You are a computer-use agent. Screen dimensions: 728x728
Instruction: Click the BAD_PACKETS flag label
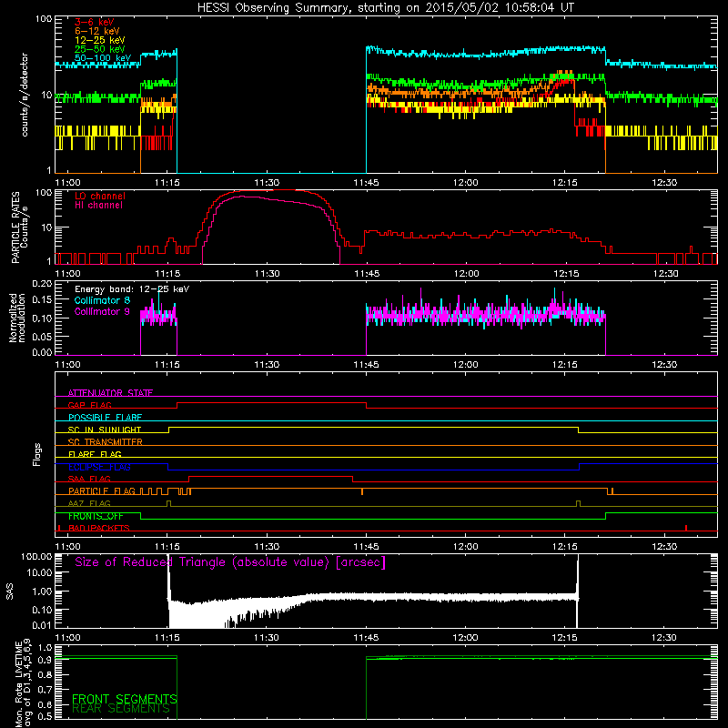99,528
